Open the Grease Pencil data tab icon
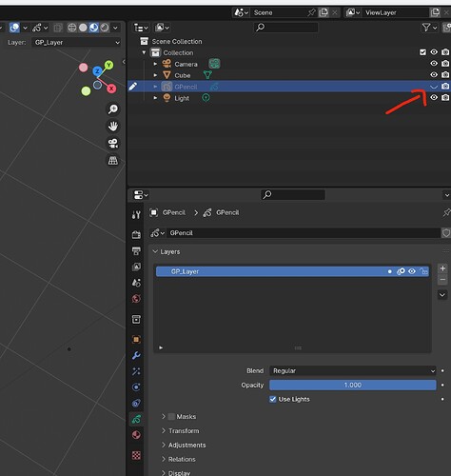 (136, 419)
